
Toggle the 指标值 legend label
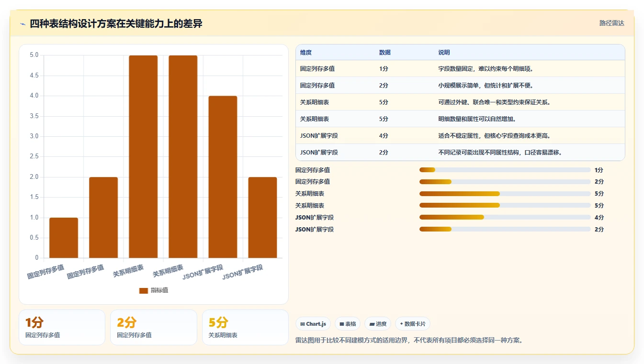[x=159, y=290]
